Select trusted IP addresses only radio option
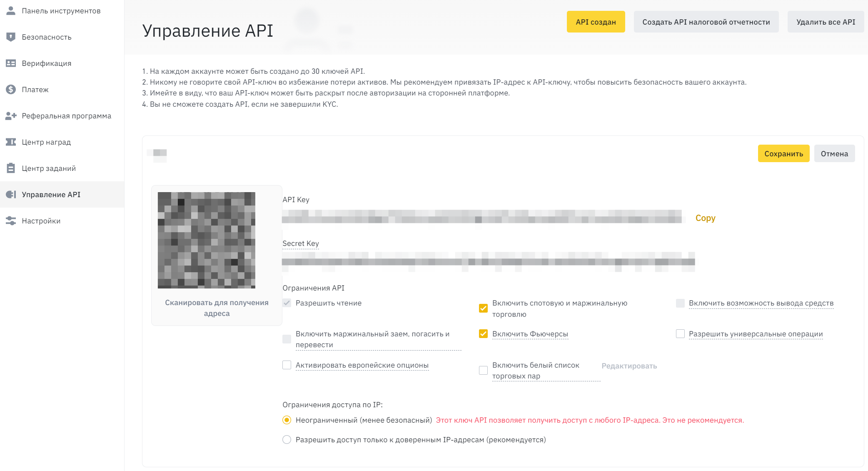Image resolution: width=868 pixels, height=471 pixels. point(287,439)
